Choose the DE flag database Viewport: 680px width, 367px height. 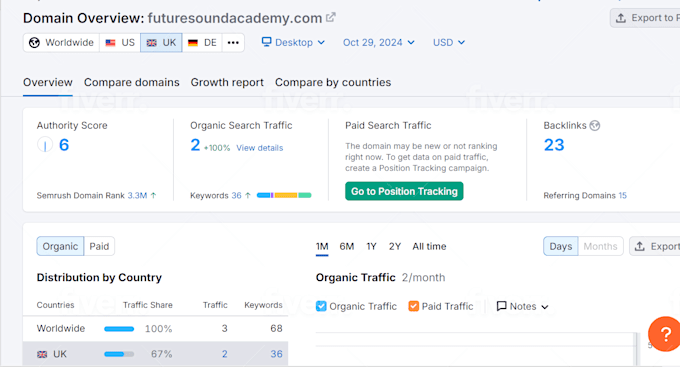point(202,43)
